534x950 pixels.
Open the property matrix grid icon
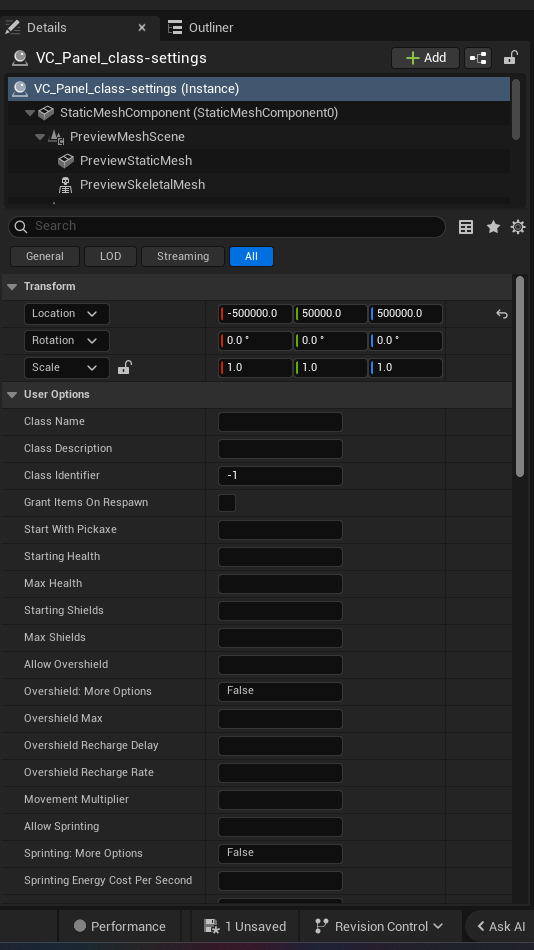[x=466, y=227]
